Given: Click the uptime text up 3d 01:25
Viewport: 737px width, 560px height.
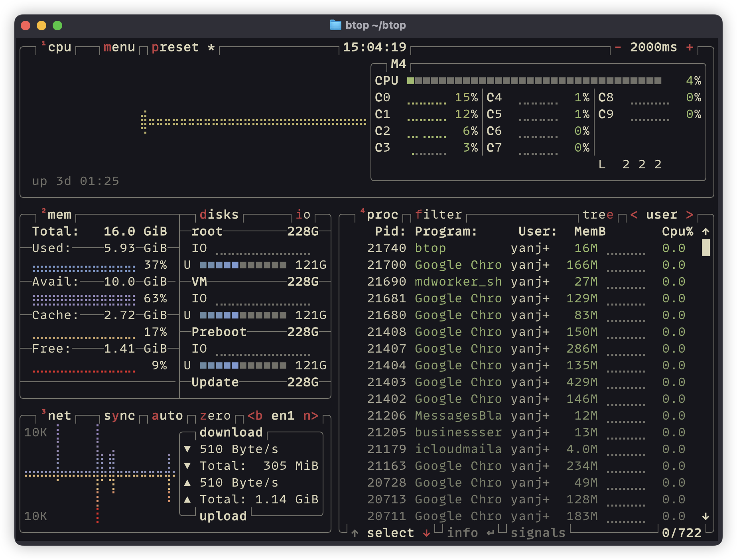Looking at the screenshot, I should coord(75,181).
